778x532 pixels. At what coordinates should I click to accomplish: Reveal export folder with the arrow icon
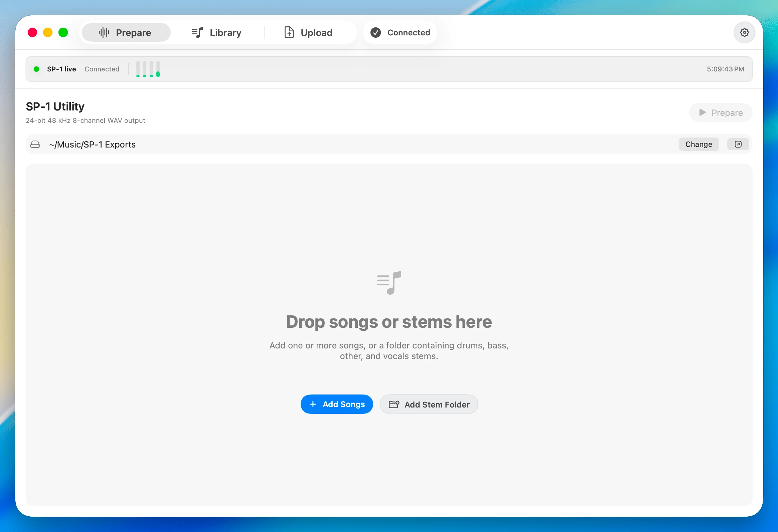pos(738,144)
